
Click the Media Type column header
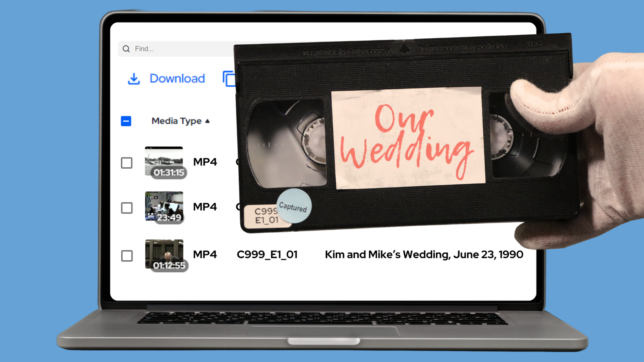(x=176, y=121)
